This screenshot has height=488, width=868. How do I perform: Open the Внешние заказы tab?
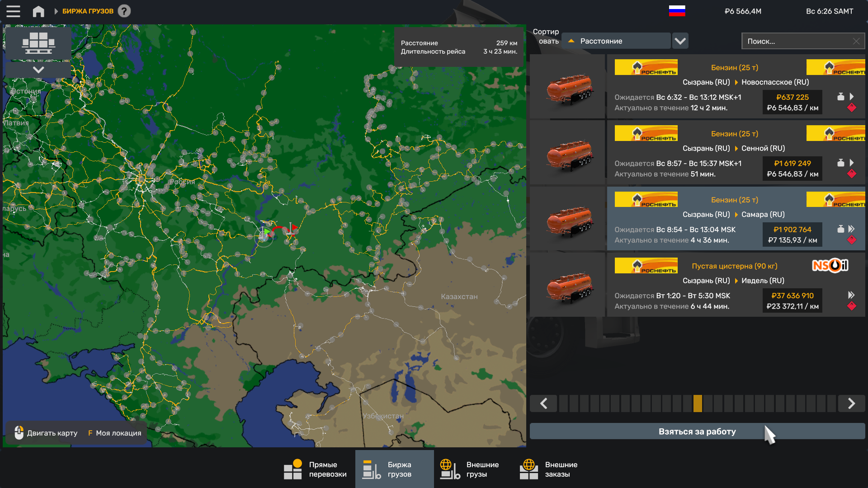[x=549, y=469]
